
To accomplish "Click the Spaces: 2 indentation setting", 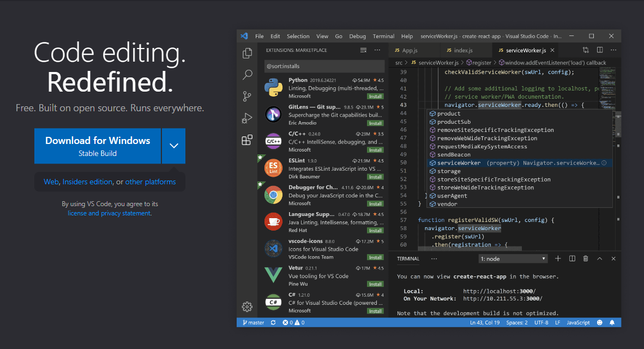I will pos(517,323).
